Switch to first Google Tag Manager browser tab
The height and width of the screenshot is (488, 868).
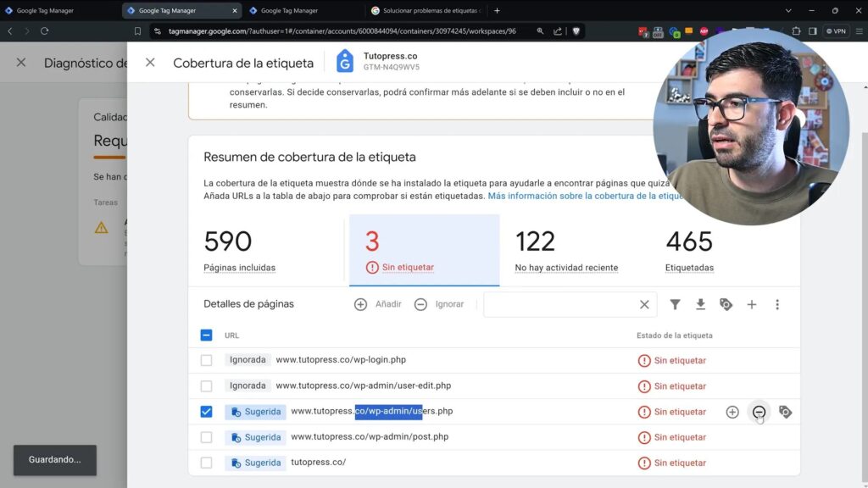pyautogui.click(x=58, y=10)
